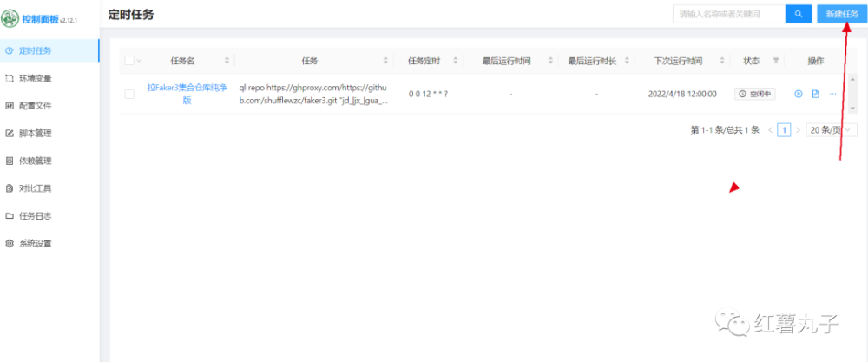Click the filter icon in 状态 column
Viewport: 868px width, 362px height.
click(x=775, y=61)
